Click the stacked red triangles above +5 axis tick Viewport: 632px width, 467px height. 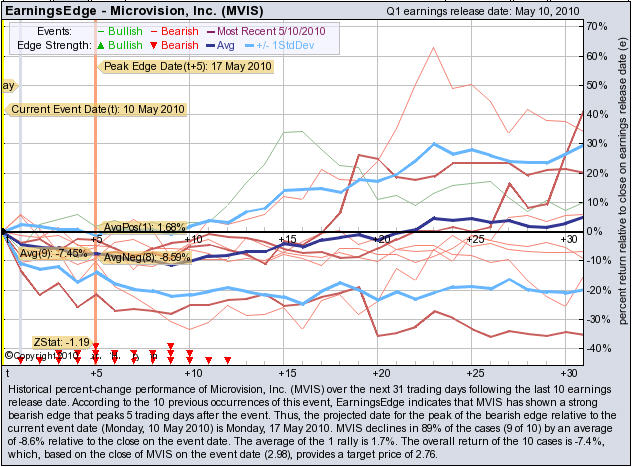95,351
